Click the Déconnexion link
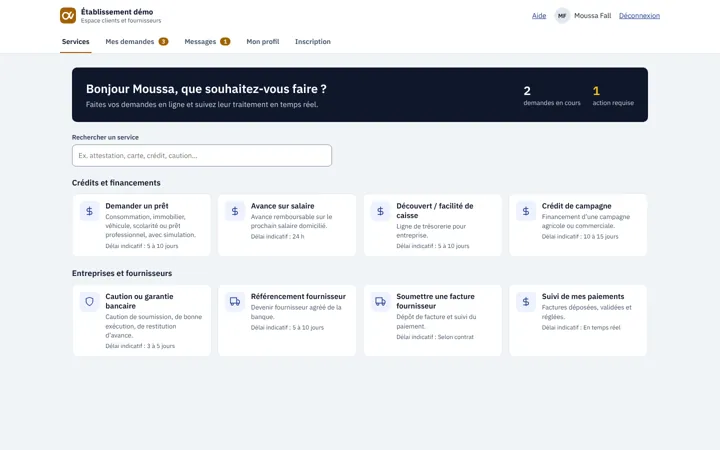The image size is (720, 450). (x=639, y=16)
